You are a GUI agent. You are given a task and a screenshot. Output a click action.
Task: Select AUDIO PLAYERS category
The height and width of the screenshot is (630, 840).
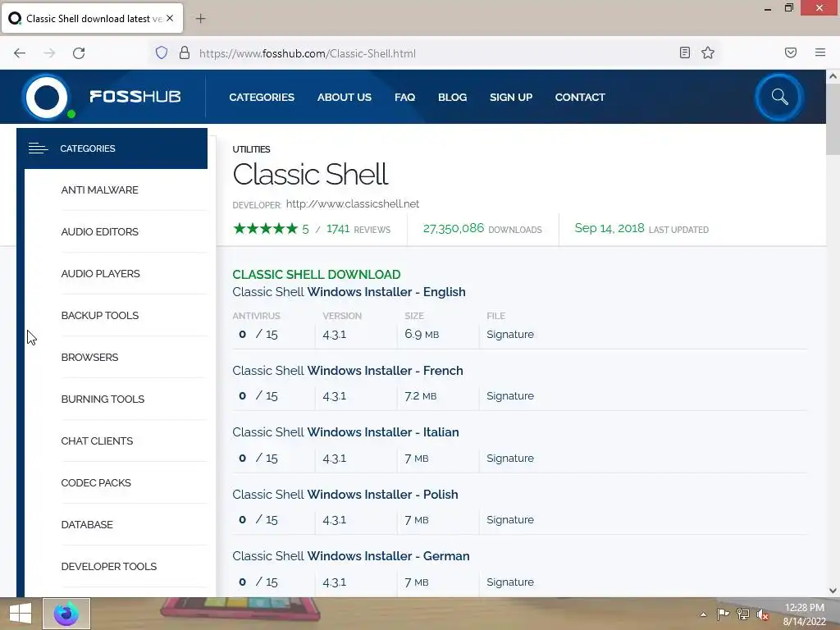point(101,274)
